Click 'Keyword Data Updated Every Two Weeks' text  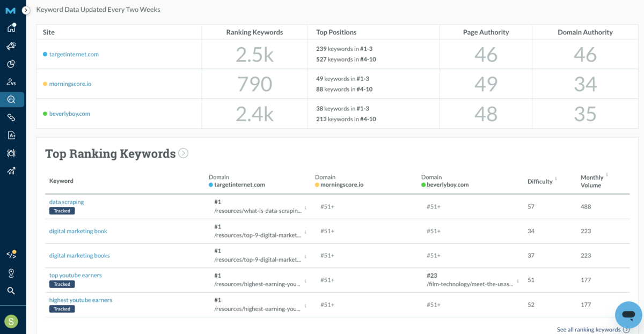[x=98, y=10]
